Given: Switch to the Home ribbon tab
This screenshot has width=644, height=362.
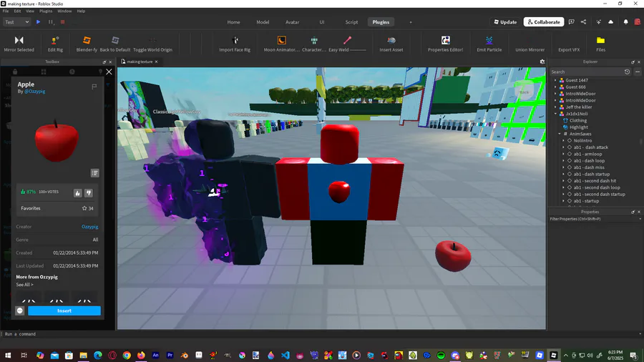Looking at the screenshot, I should (x=234, y=22).
